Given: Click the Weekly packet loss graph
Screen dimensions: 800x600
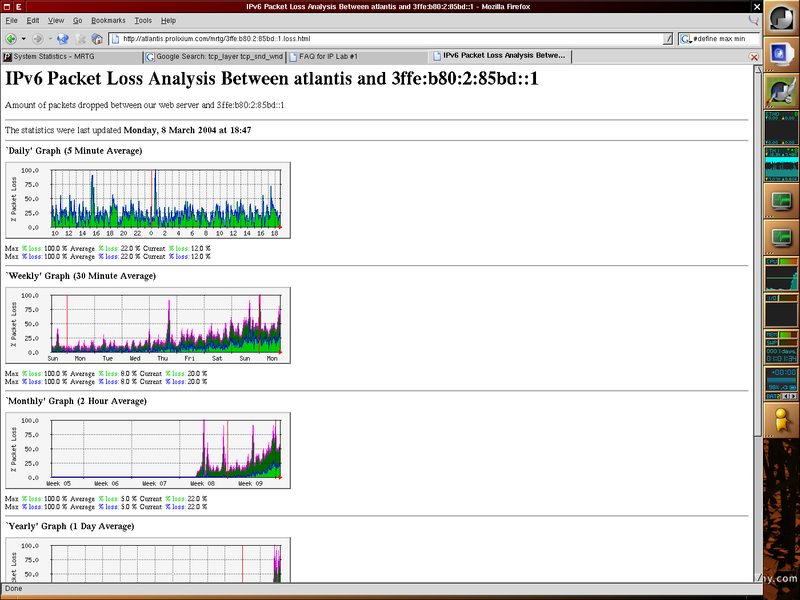Looking at the screenshot, I should [x=148, y=326].
